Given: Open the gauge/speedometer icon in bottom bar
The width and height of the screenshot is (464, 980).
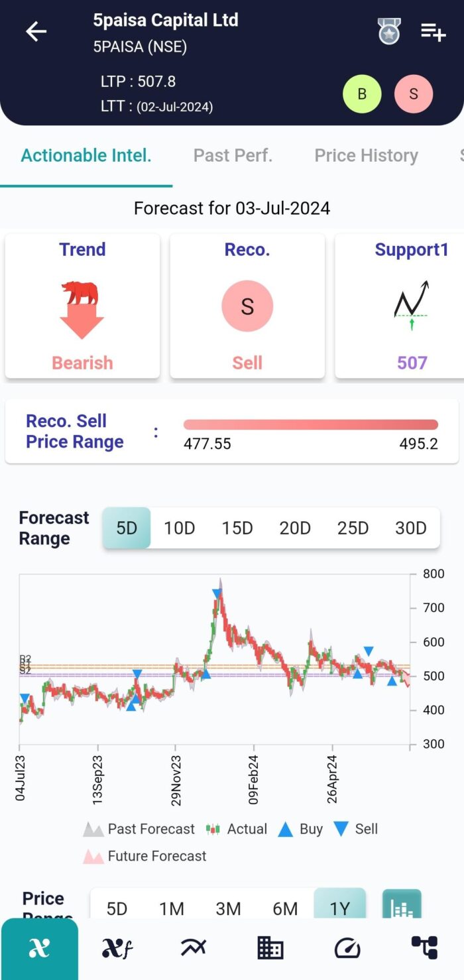Looking at the screenshot, I should click(347, 948).
